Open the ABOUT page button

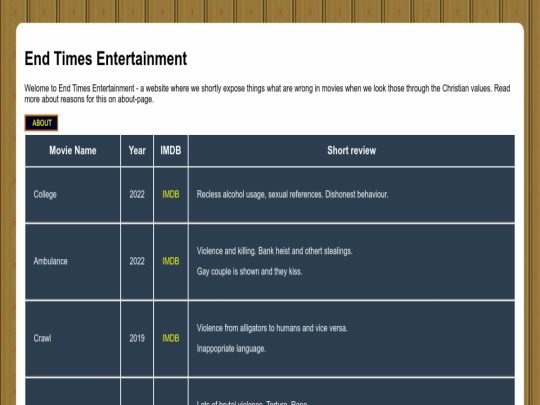[x=41, y=123]
